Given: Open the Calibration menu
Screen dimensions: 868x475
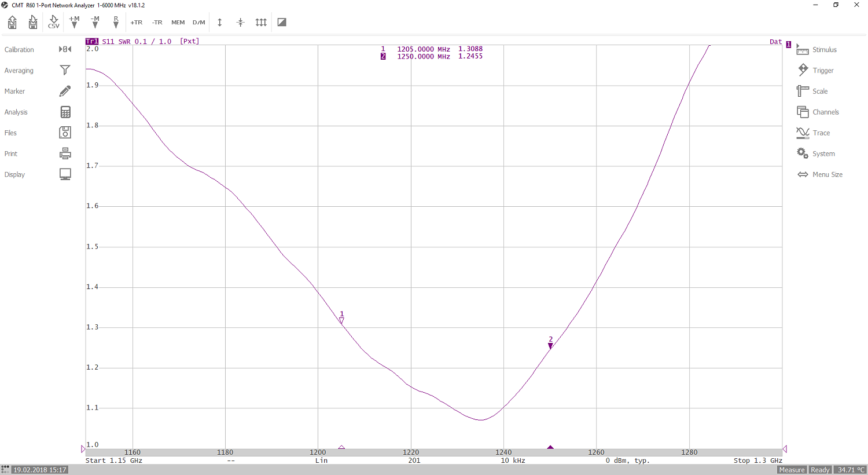Looking at the screenshot, I should click(38, 50).
